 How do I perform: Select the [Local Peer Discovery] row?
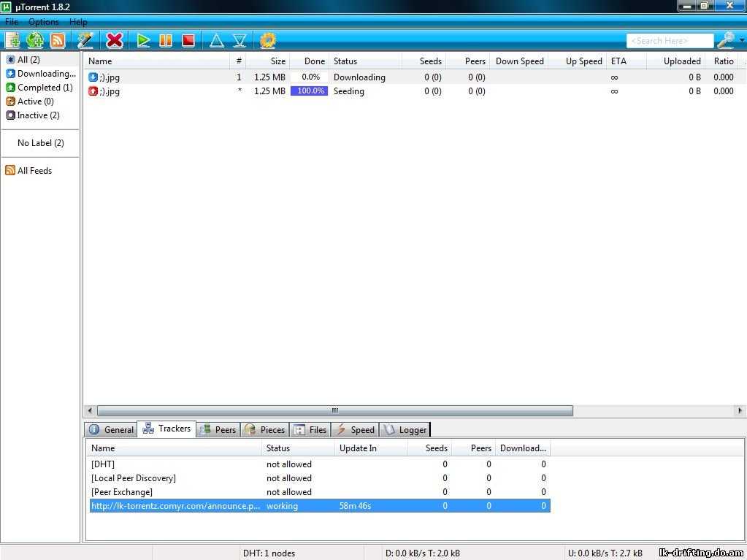(x=320, y=478)
